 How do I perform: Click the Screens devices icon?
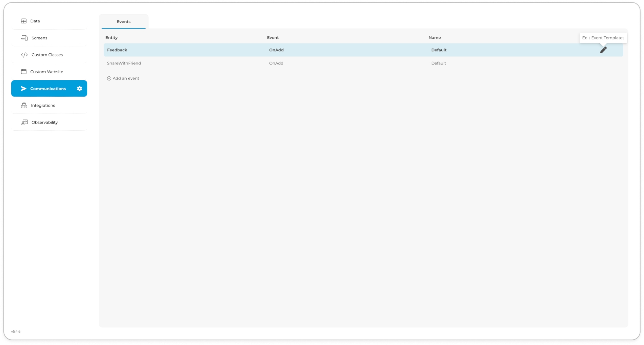click(24, 38)
